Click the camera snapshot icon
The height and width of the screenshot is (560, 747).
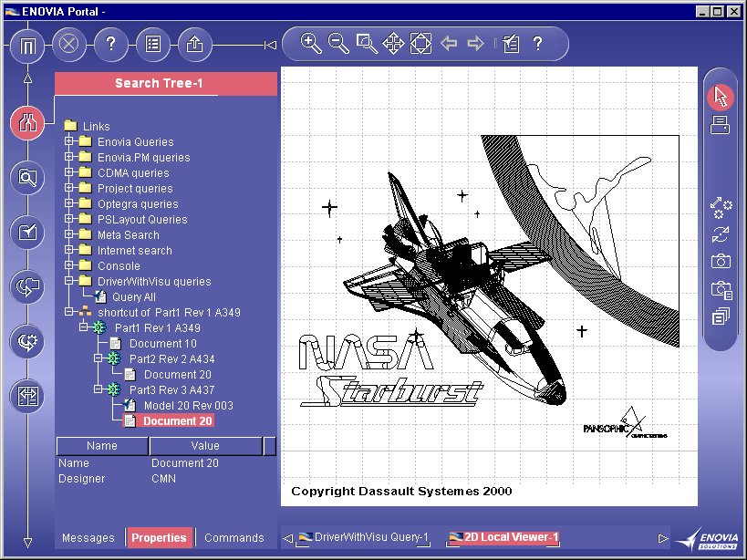pyautogui.click(x=721, y=262)
